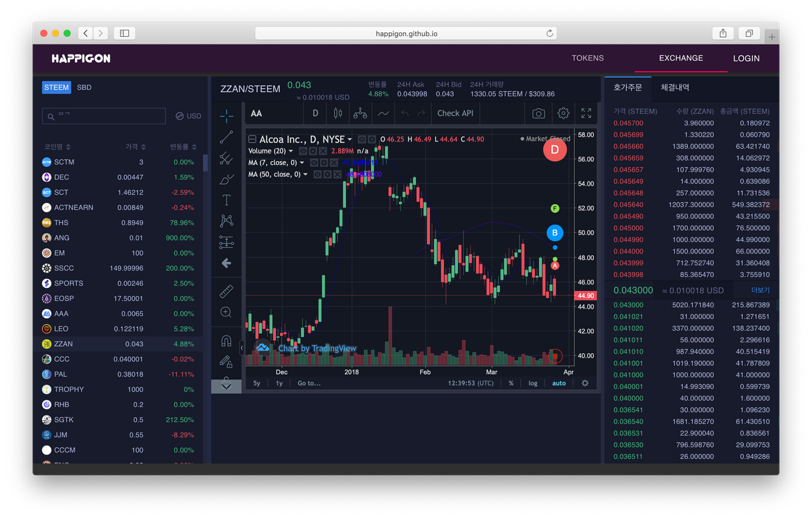This screenshot has height=518, width=812.
Task: Open the indicators line icon
Action: point(384,113)
